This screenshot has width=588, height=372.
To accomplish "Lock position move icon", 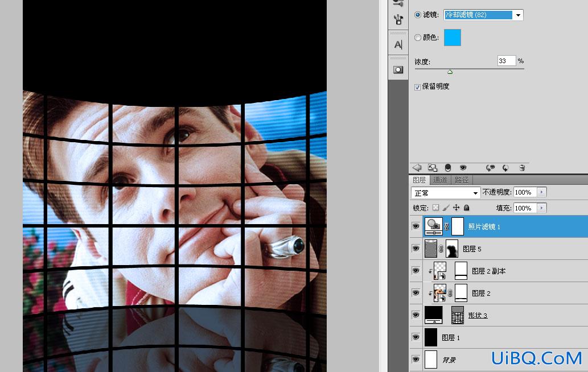I will 456,208.
